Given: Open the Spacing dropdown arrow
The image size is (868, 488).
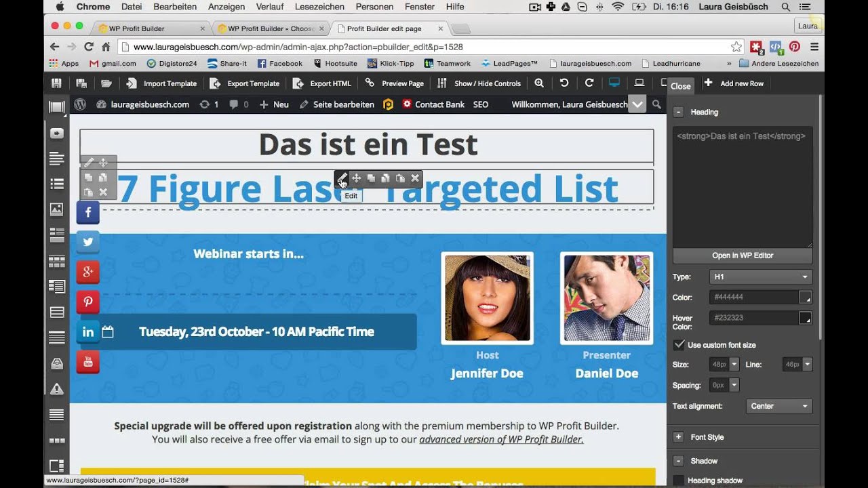Looking at the screenshot, I should coord(734,385).
